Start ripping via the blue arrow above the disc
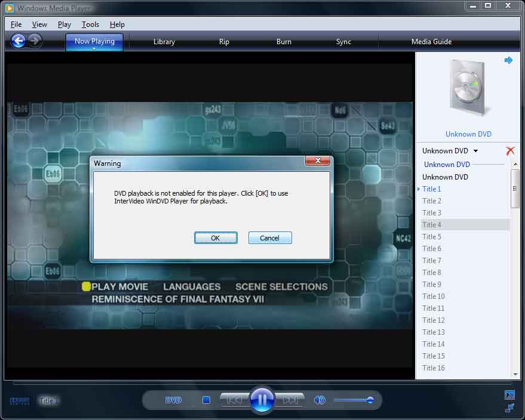 pos(508,60)
